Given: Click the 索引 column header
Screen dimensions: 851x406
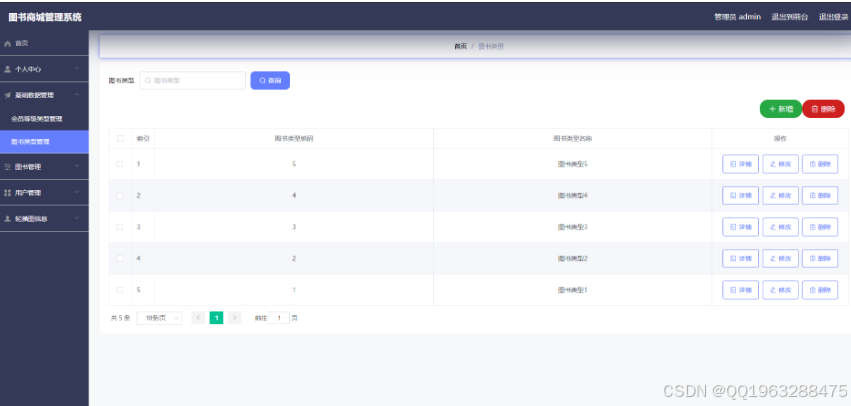Looking at the screenshot, I should click(x=143, y=138).
